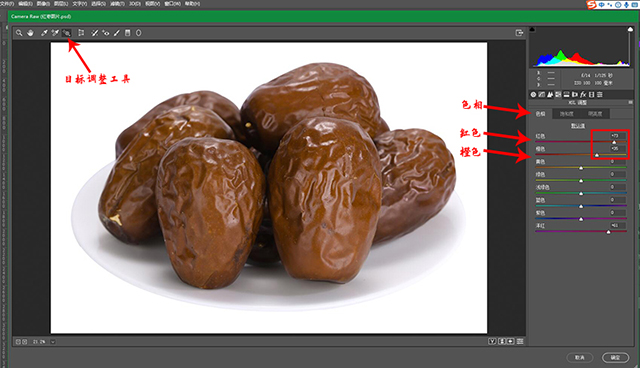Click the 洋红 hue slider handle
Image resolution: width=640 pixels, height=368 pixels.
tap(608, 232)
